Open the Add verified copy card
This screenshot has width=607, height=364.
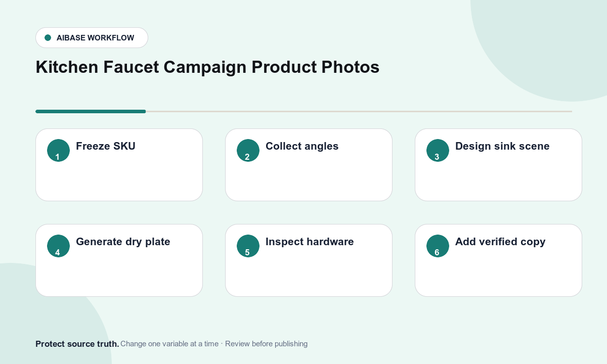(498, 260)
